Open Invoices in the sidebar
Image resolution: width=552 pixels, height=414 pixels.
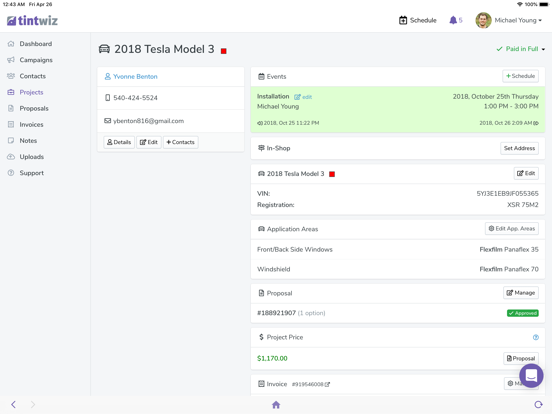[31, 125]
